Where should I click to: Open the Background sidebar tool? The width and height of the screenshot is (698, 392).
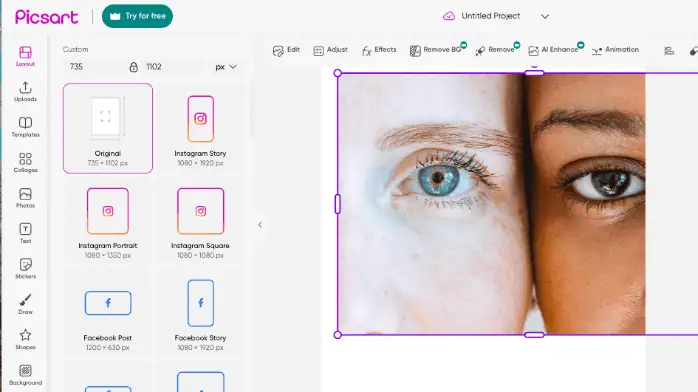point(25,375)
